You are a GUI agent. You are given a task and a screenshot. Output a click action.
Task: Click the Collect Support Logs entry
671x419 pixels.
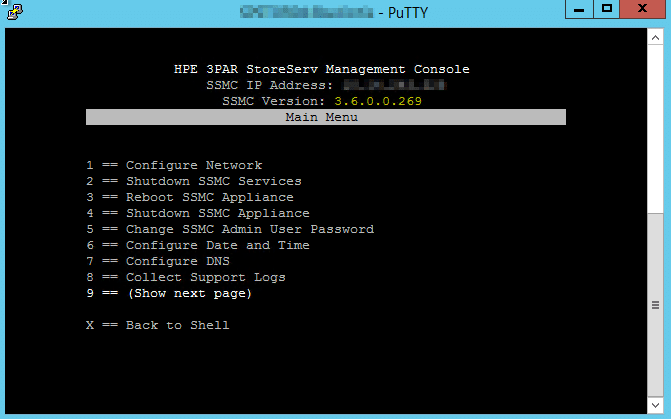(186, 277)
